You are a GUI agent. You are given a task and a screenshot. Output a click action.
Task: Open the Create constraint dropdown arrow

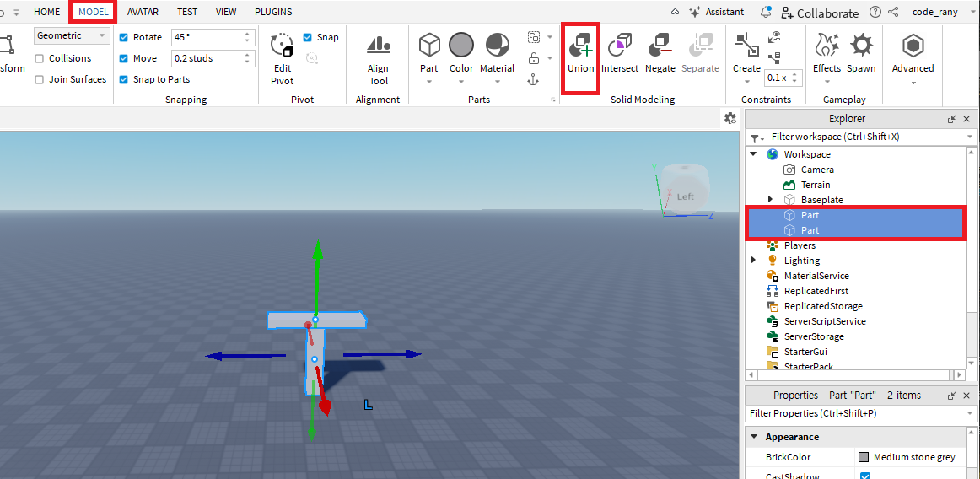[746, 81]
